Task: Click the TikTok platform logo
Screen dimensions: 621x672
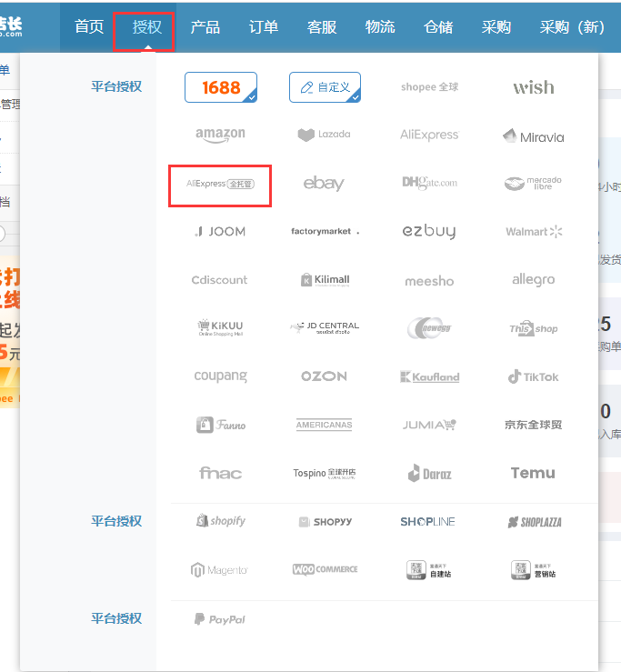Action: pyautogui.click(x=534, y=376)
